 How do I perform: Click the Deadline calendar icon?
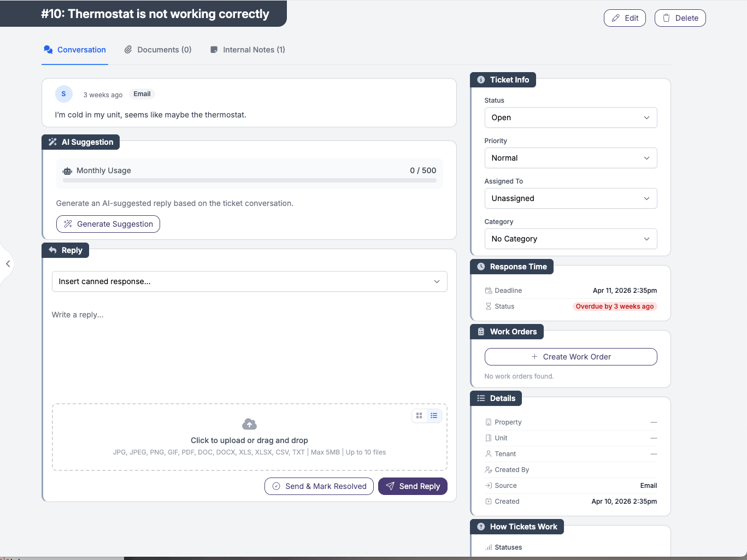[x=489, y=291]
